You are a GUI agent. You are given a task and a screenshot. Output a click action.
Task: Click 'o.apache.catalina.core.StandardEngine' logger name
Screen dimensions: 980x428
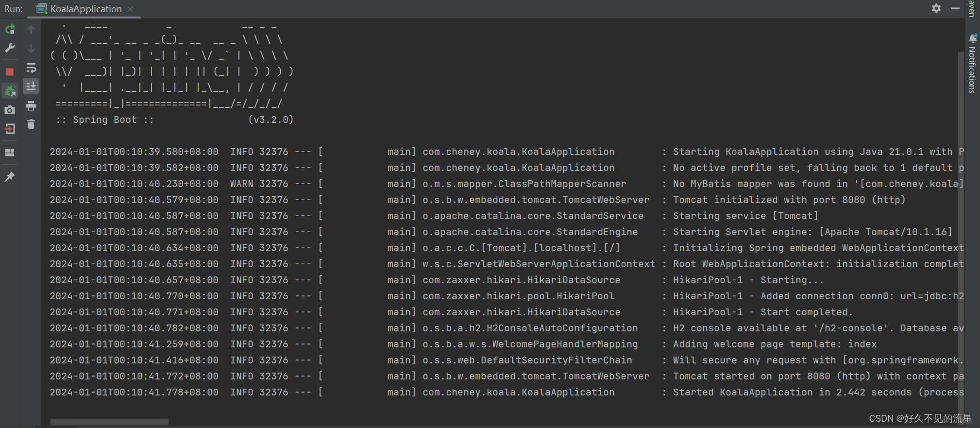click(x=530, y=232)
